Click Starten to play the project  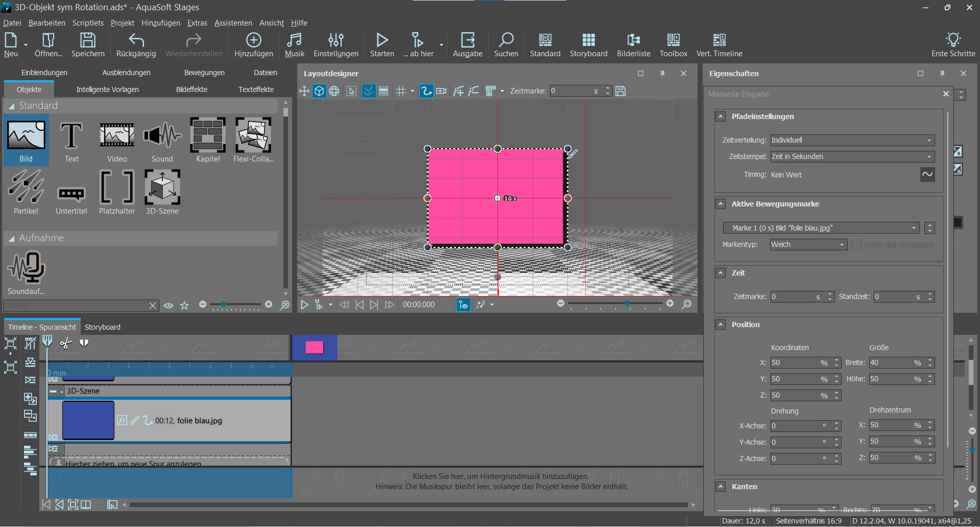click(382, 45)
